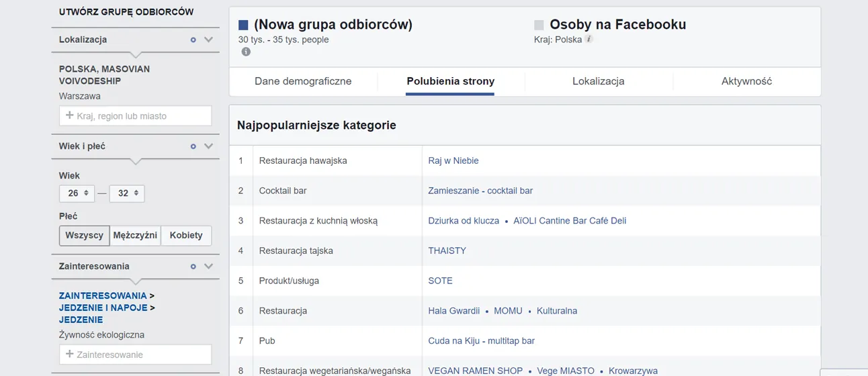The width and height of the screenshot is (868, 376).
Task: Open the SOTE page link
Action: 440,281
